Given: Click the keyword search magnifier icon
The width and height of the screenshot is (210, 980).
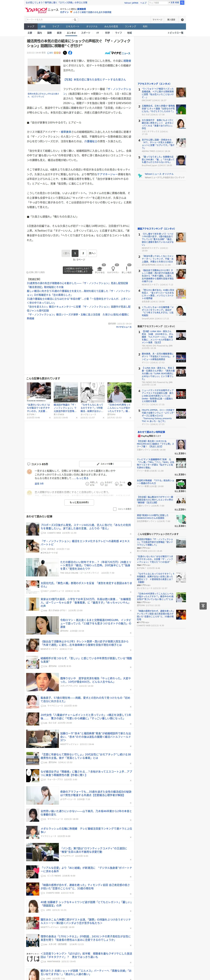Looking at the screenshot, I should tap(75, 19).
